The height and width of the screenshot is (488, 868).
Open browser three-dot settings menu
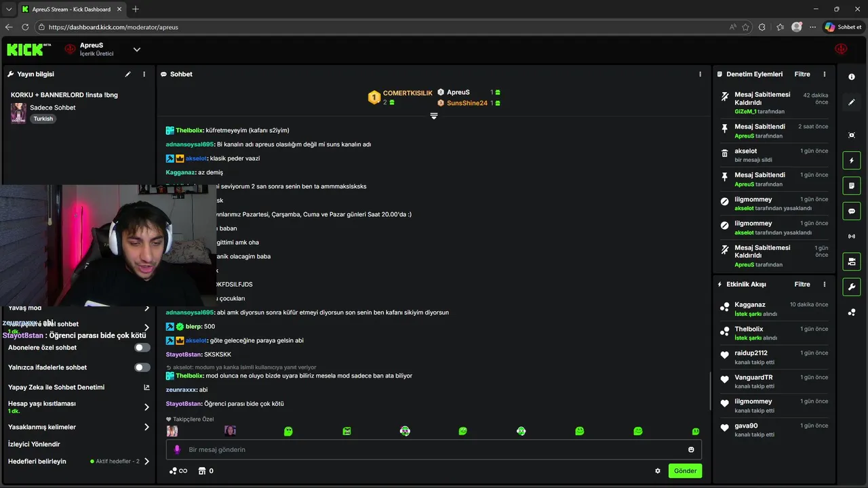point(812,27)
